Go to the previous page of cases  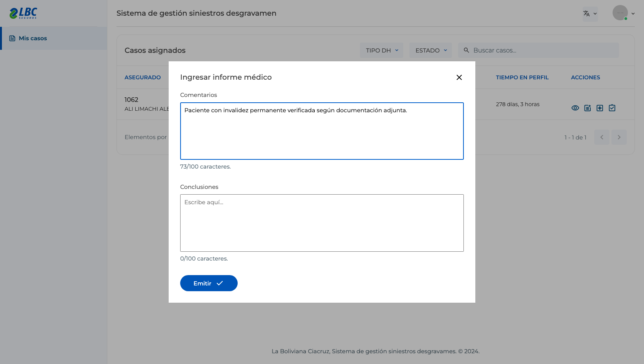[x=602, y=137]
